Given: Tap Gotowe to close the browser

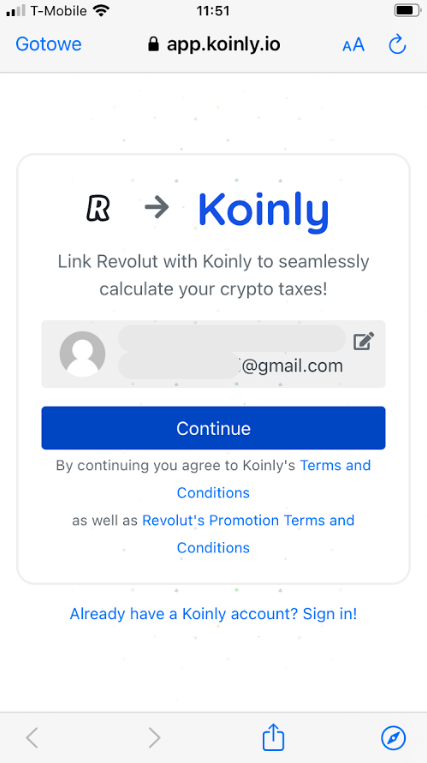Looking at the screenshot, I should pos(49,44).
